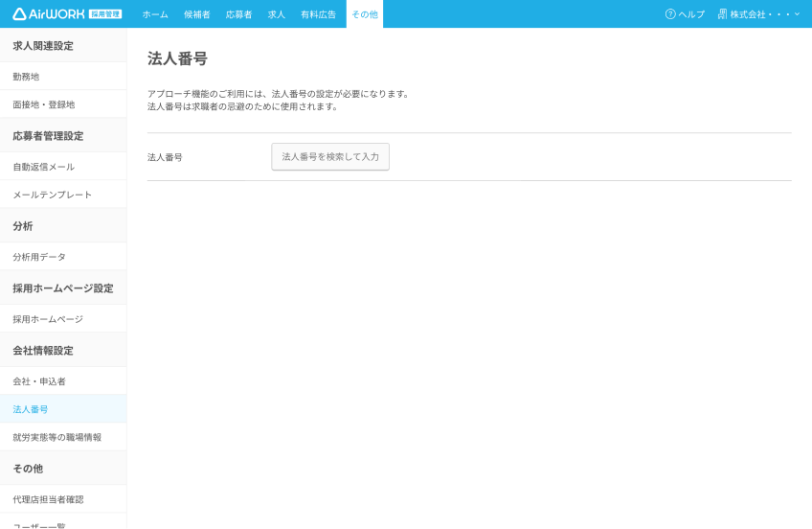Click the AirWORK logo
Viewport: 812px width, 529px height.
48,14
